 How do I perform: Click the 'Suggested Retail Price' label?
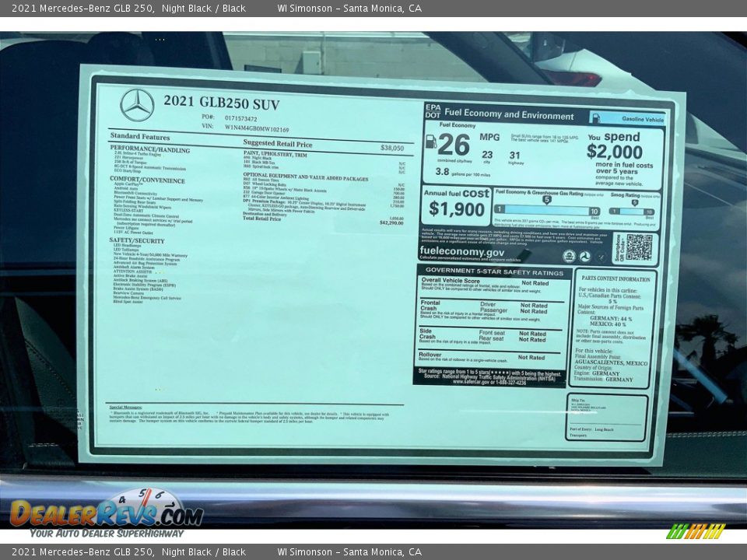click(278, 143)
